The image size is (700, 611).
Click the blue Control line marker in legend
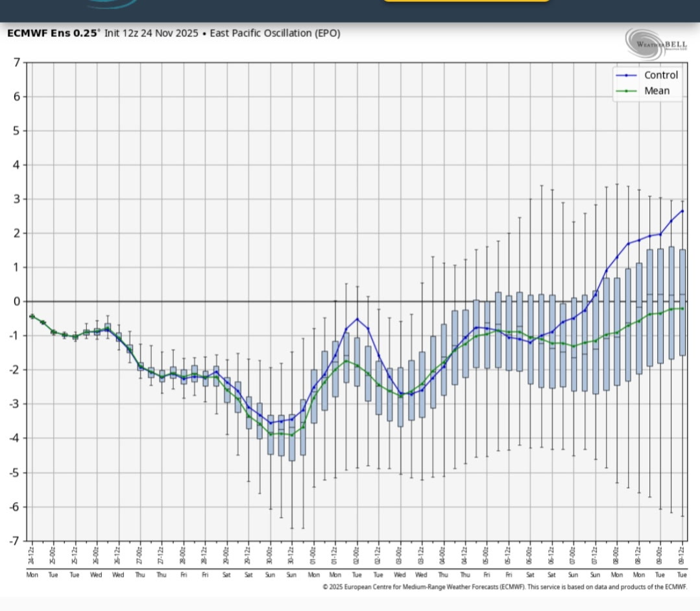click(x=626, y=76)
